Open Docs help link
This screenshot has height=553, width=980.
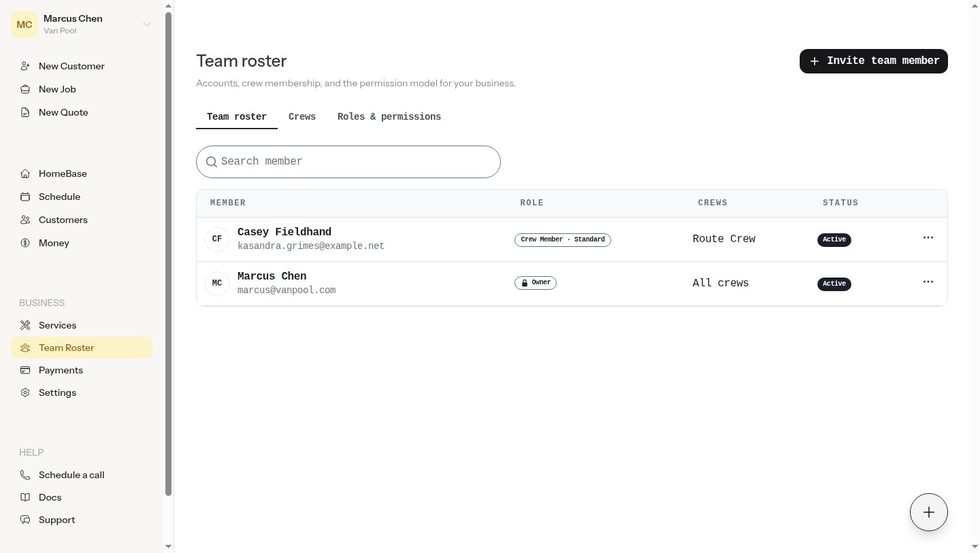coord(82,497)
